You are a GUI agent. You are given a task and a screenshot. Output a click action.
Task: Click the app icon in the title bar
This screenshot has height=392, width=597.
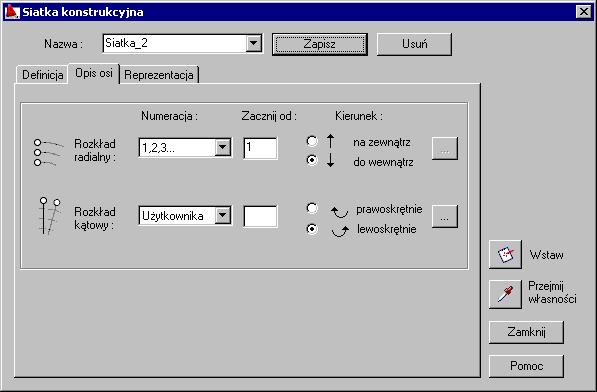(x=11, y=11)
